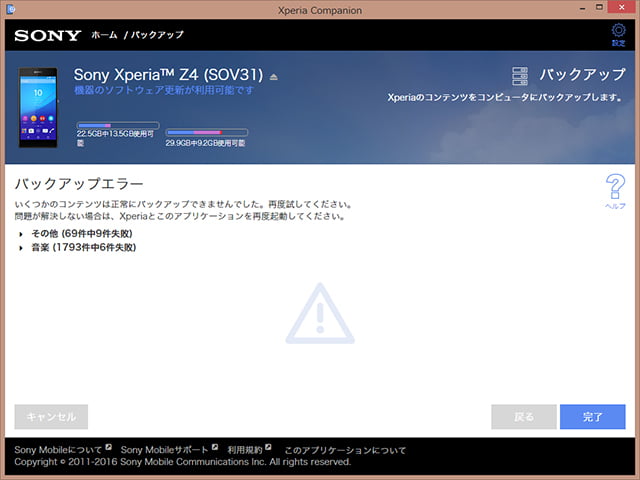Open the Sony Mobileについて link
This screenshot has height=480, width=640.
(x=59, y=450)
